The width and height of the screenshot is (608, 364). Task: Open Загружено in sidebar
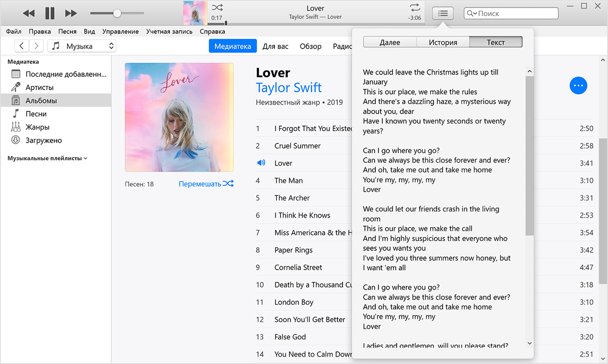(56, 140)
